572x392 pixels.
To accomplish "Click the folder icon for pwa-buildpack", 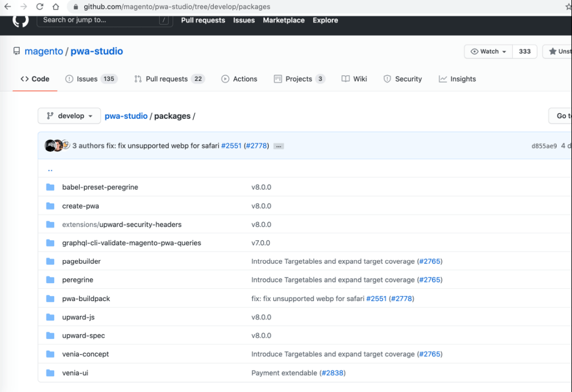I will point(50,299).
